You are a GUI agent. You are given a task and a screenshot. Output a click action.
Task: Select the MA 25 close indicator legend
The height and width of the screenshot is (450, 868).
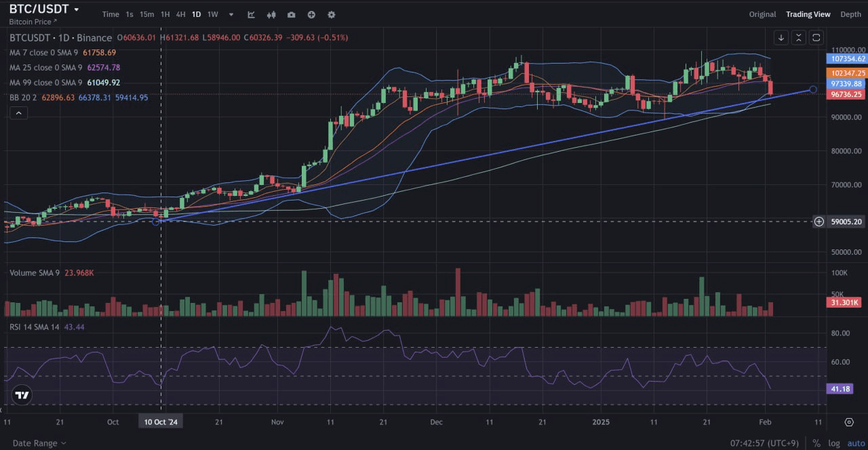click(x=46, y=68)
